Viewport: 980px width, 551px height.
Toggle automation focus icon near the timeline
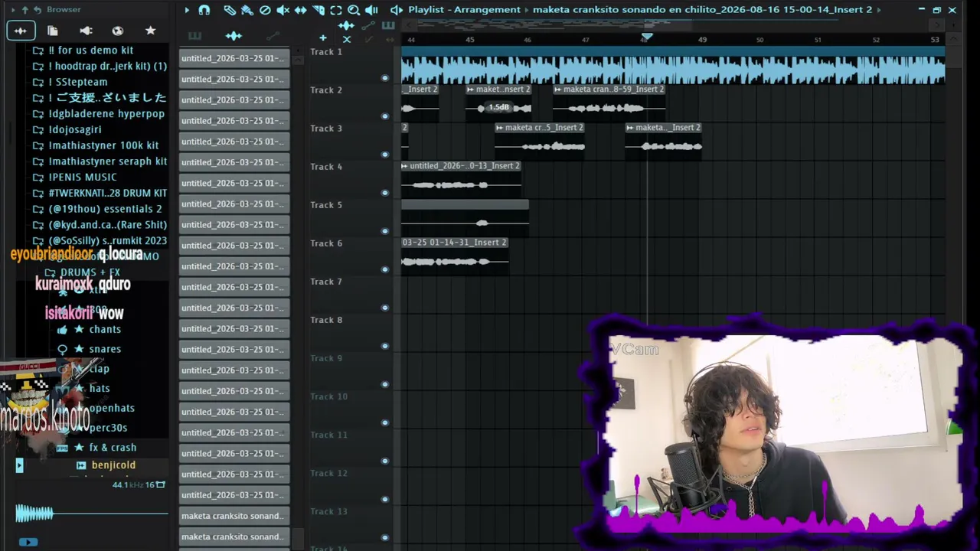tap(368, 25)
